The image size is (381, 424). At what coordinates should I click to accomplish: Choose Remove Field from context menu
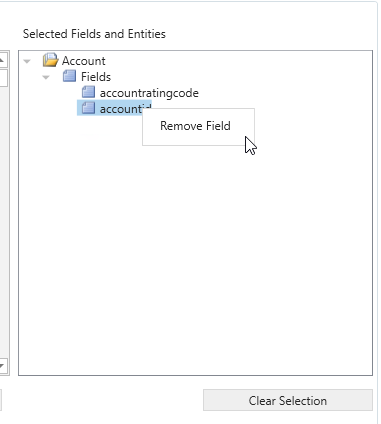point(195,126)
